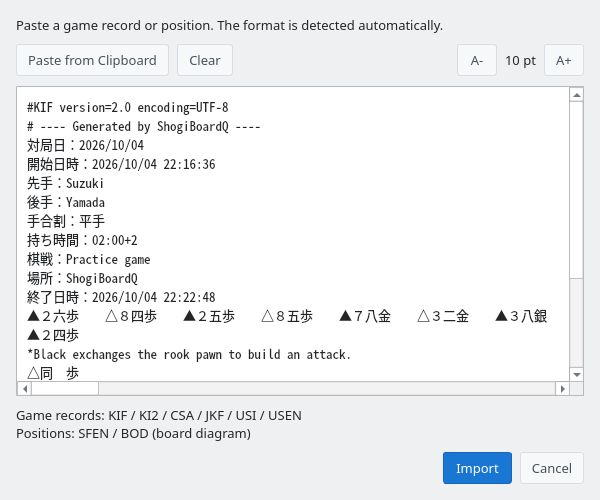Image resolution: width=600 pixels, height=500 pixels.
Task: Click the move '△３二金' in text
Action: pyautogui.click(x=443, y=316)
